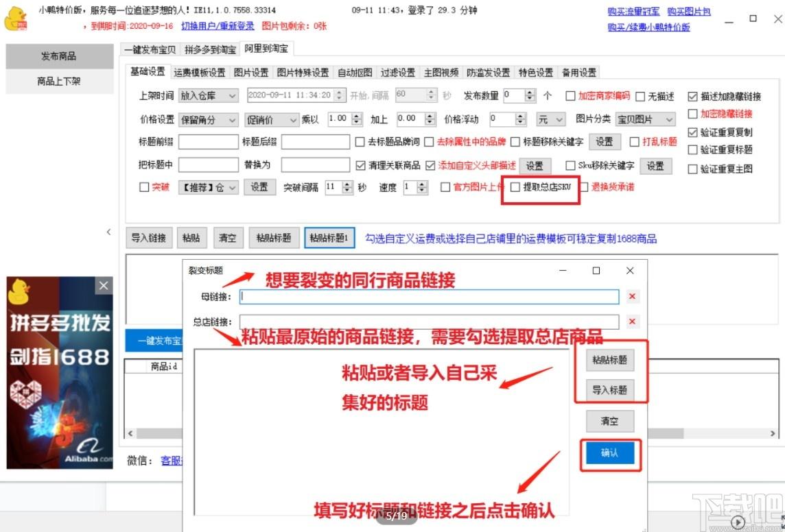
Task: Open the 保留角分 price dropdown
Action: (209, 119)
